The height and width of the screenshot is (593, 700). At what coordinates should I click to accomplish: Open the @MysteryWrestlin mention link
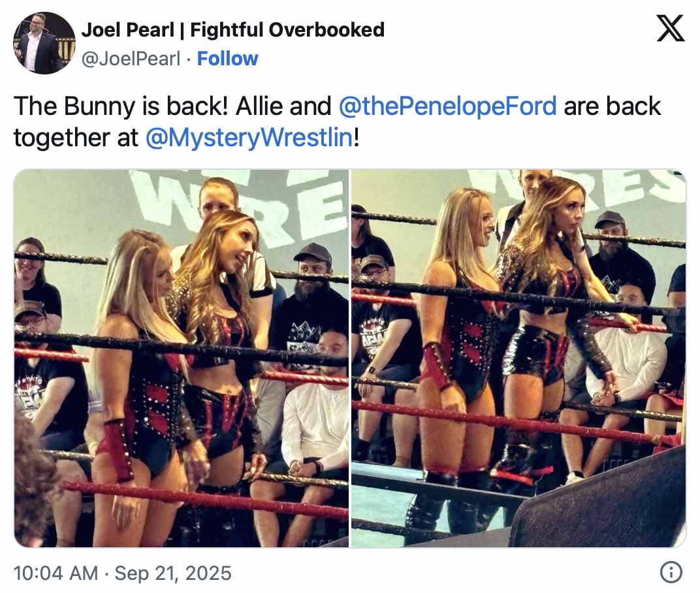[249, 137]
